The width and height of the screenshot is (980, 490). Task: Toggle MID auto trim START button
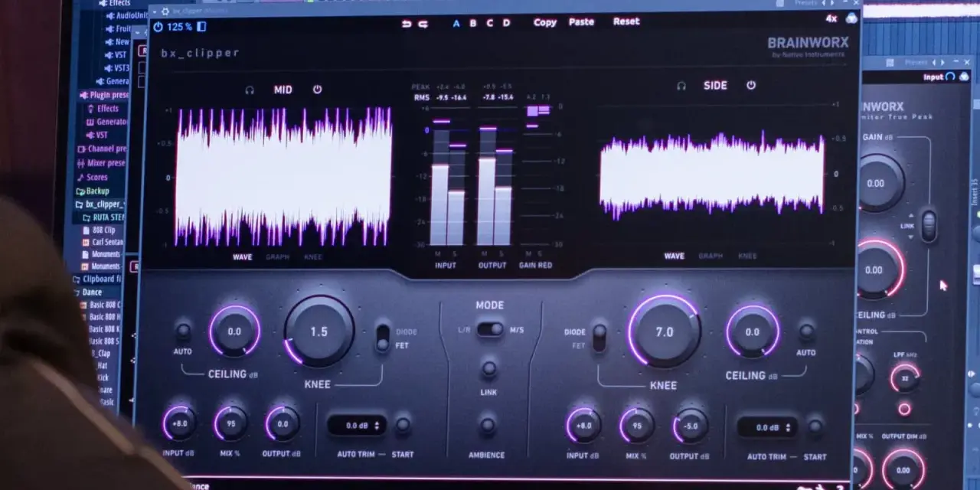click(403, 426)
